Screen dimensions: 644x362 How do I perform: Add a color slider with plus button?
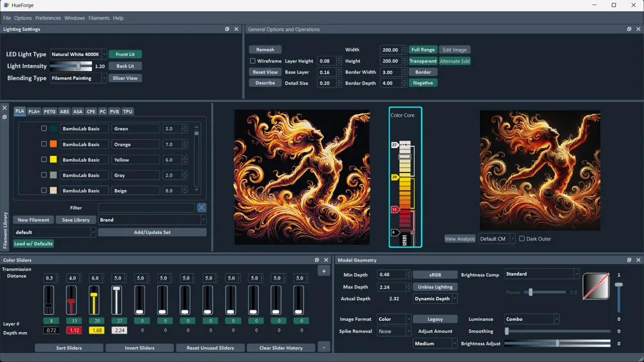tap(324, 271)
